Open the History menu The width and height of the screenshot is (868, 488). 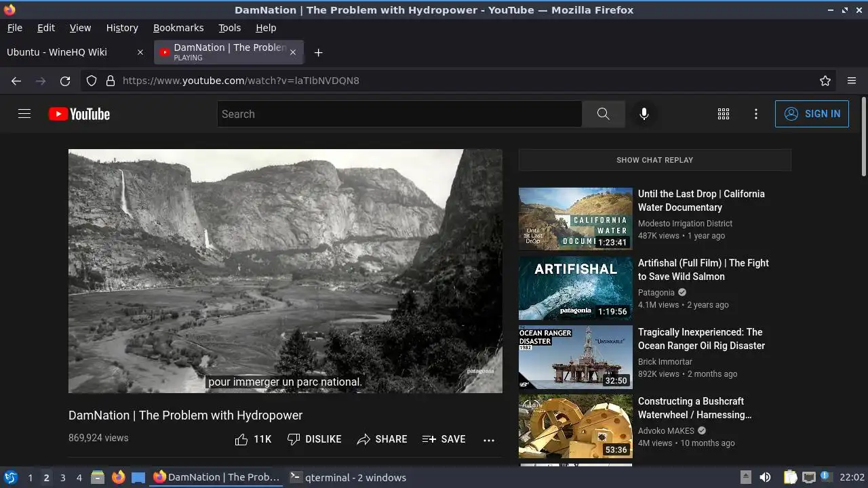point(122,28)
